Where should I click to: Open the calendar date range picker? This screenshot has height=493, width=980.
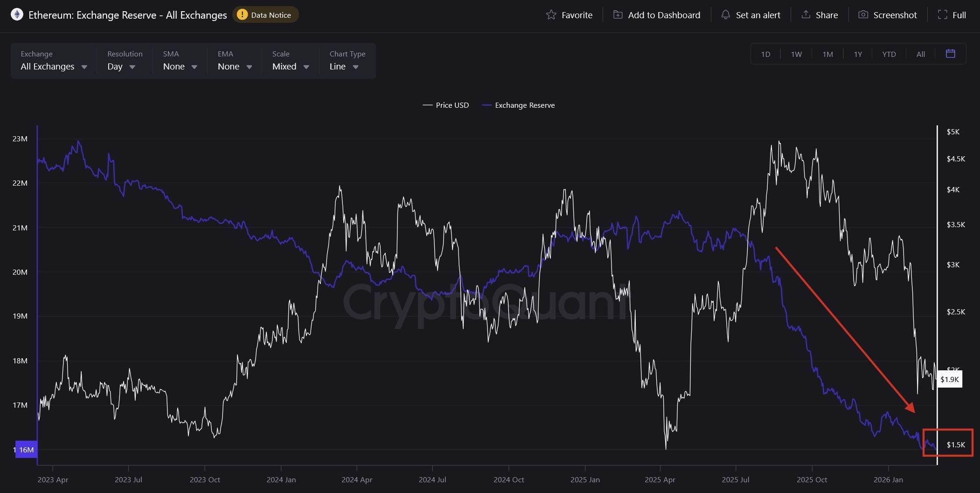click(x=950, y=54)
